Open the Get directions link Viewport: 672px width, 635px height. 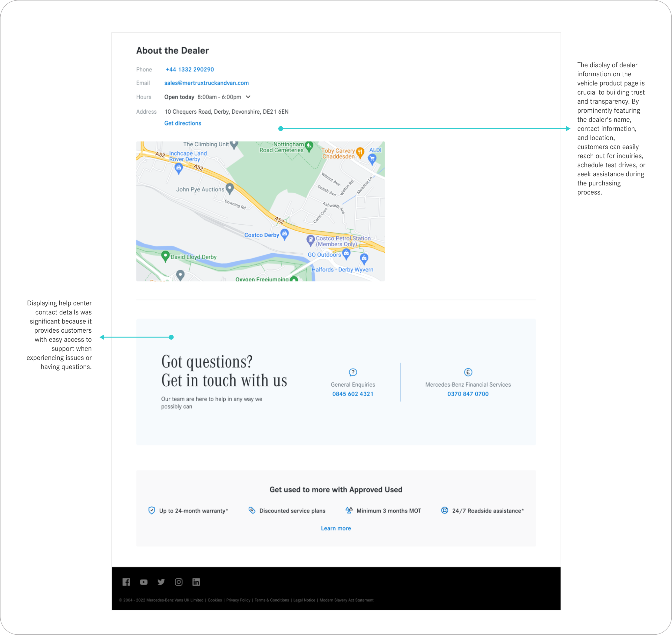[183, 123]
